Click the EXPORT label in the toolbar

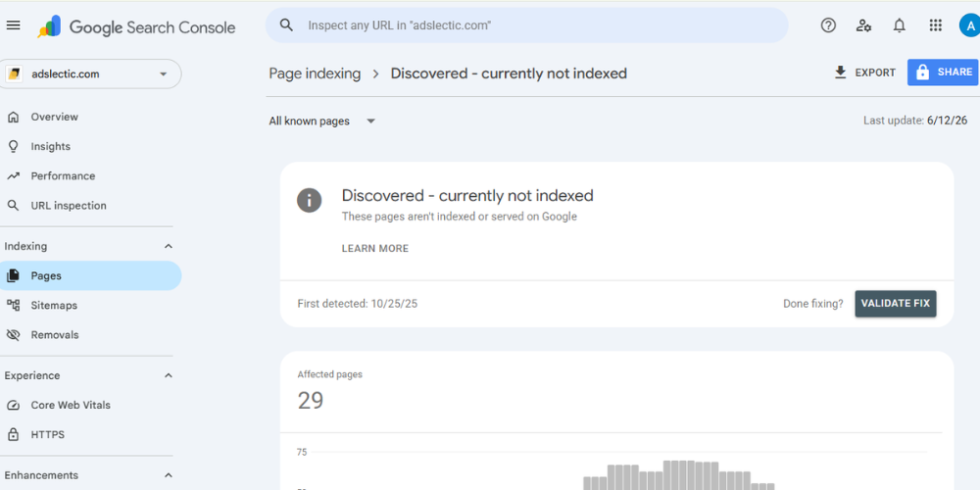click(x=875, y=73)
